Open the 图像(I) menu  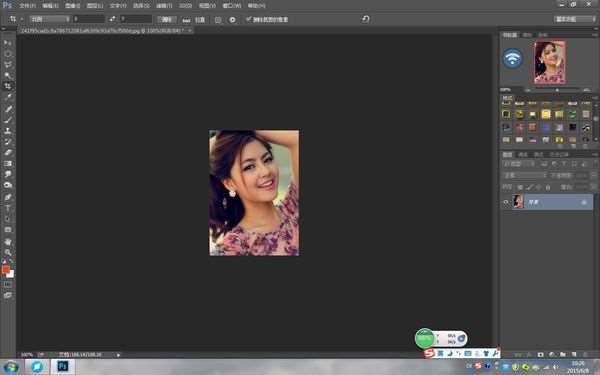click(x=72, y=6)
